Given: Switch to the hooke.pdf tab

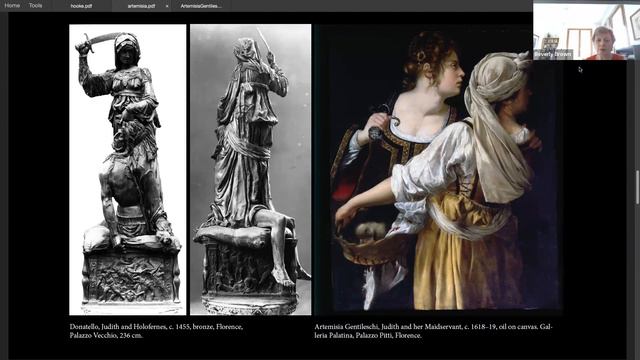Looking at the screenshot, I should pyautogui.click(x=81, y=6).
